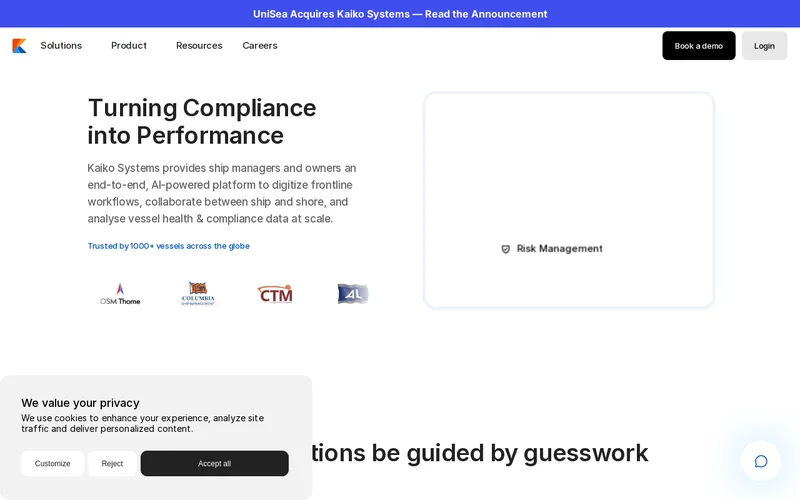Open the Solutions menu
Viewport: 800px width, 500px height.
pos(61,45)
